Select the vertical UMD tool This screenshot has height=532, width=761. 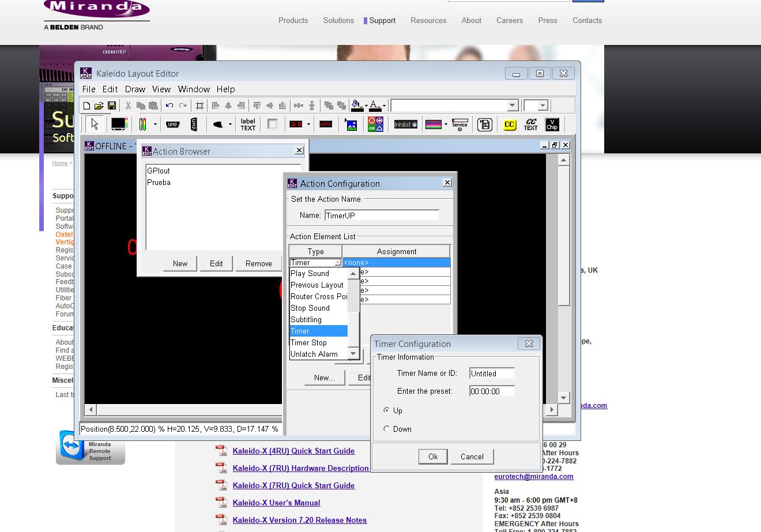[x=194, y=124]
